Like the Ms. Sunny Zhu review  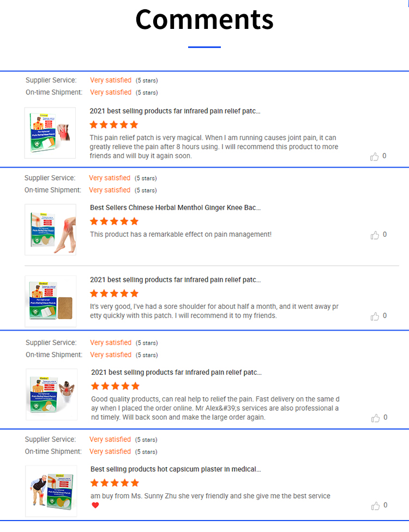375,506
